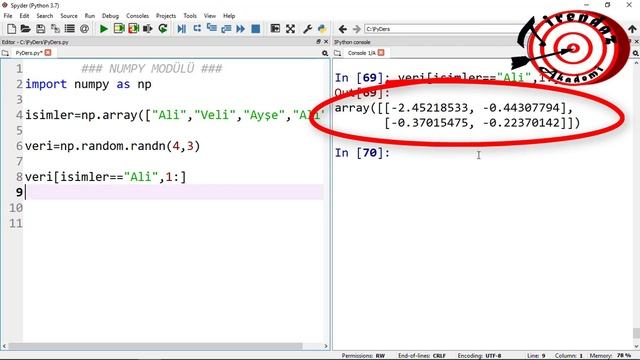Maximize current pane icon
This screenshot has height=360, width=640.
pos(276,29)
